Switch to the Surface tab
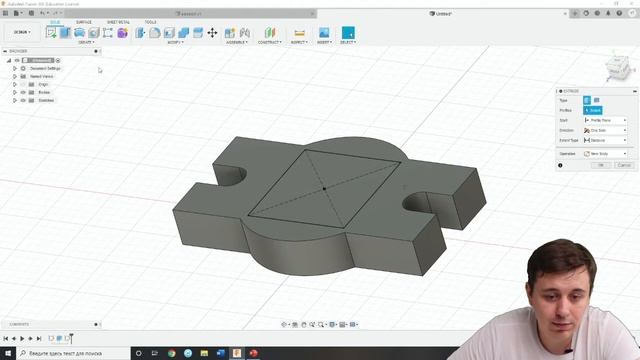This screenshot has height=360, width=640. [x=84, y=22]
